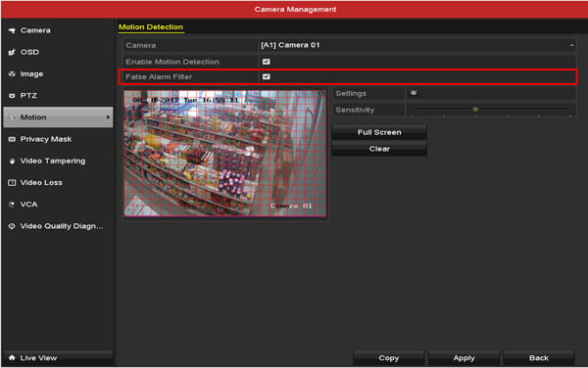Open the PTZ menu item
The width and height of the screenshot is (588, 368).
coord(58,96)
